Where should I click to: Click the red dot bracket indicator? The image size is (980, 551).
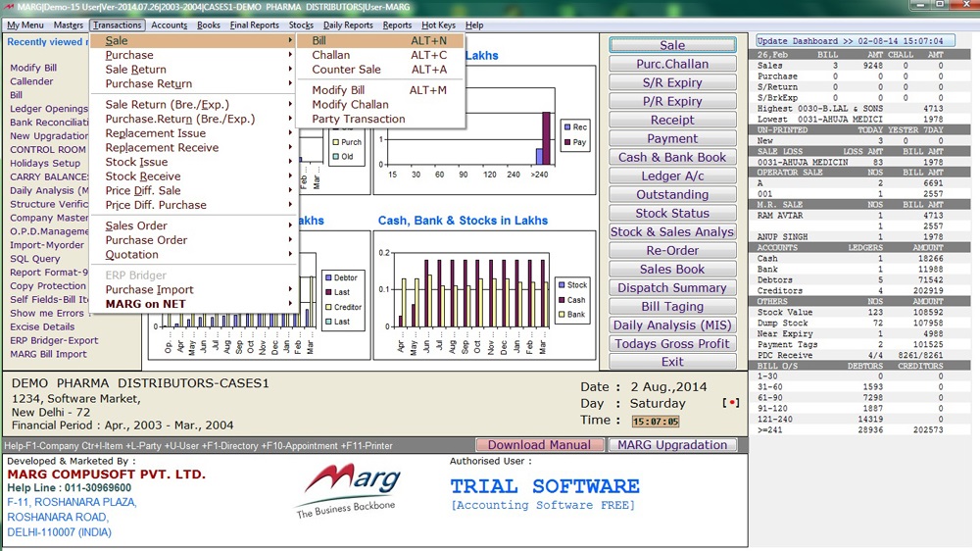click(x=731, y=403)
